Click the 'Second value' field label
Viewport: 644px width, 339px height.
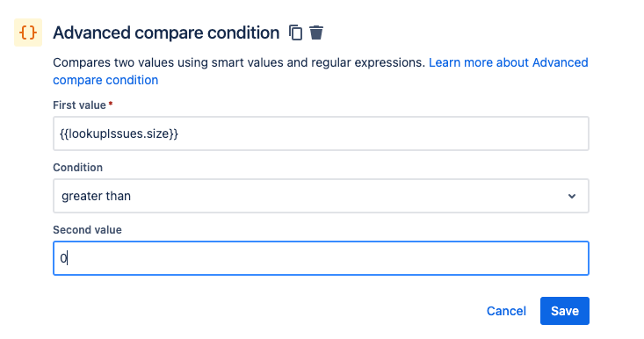87,230
